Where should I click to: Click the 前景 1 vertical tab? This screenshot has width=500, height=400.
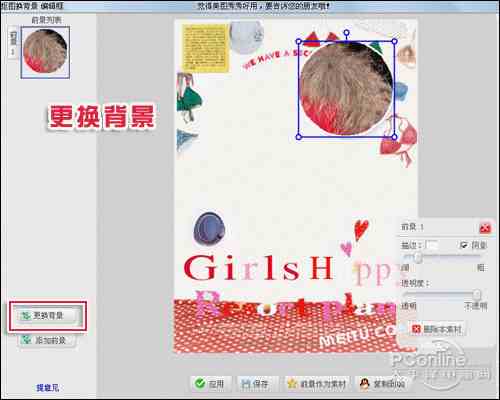[x=13, y=43]
